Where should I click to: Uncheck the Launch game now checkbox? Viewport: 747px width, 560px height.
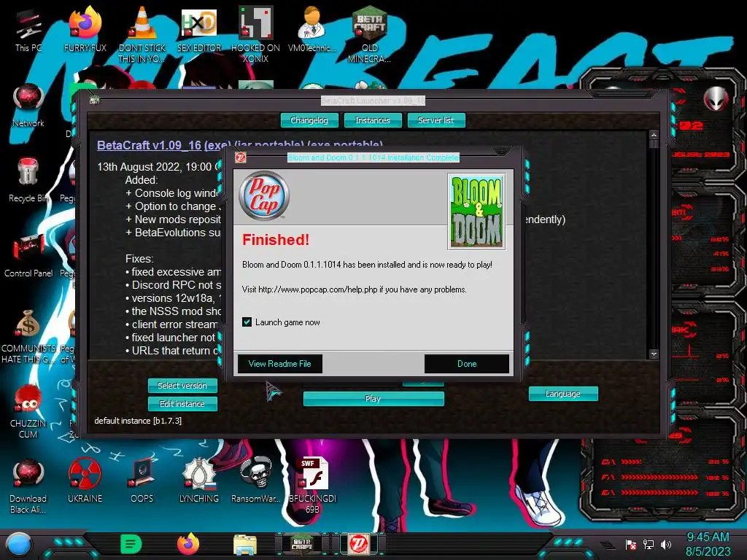pyautogui.click(x=247, y=322)
